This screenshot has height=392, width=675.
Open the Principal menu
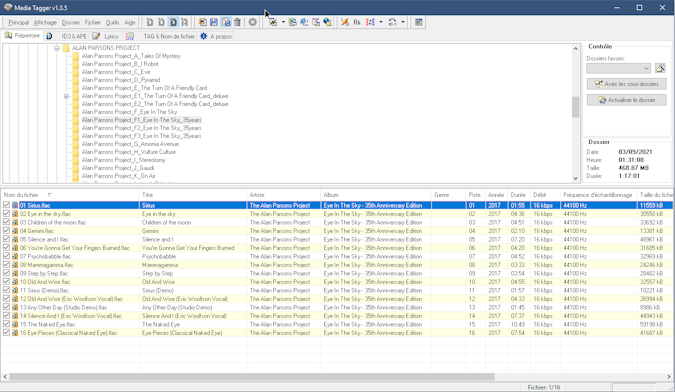[19, 22]
